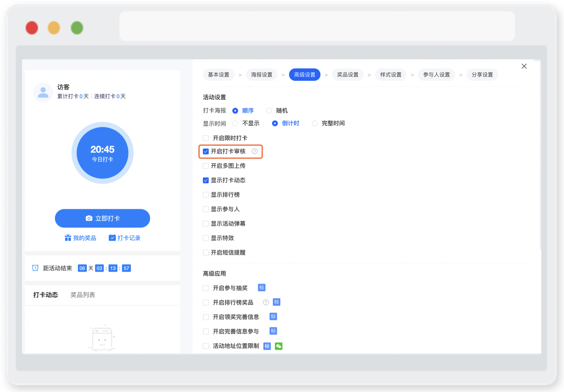
Task: Enable the 开启多图上传 checkbox
Action: (206, 166)
